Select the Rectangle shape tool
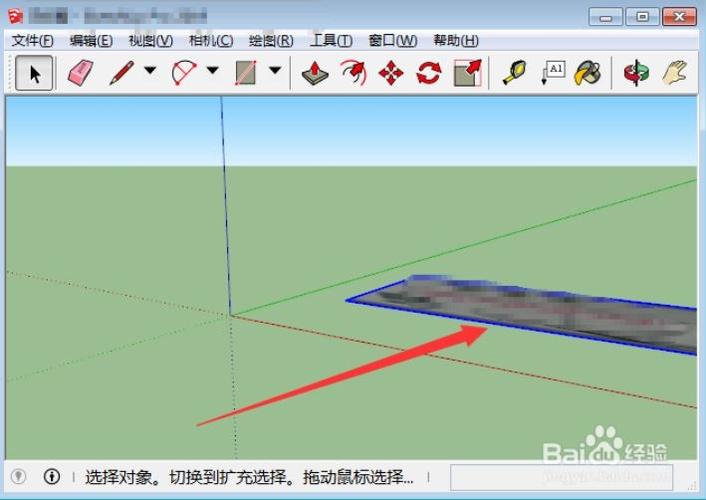Viewport: 706px width, 500px height. coord(246,73)
